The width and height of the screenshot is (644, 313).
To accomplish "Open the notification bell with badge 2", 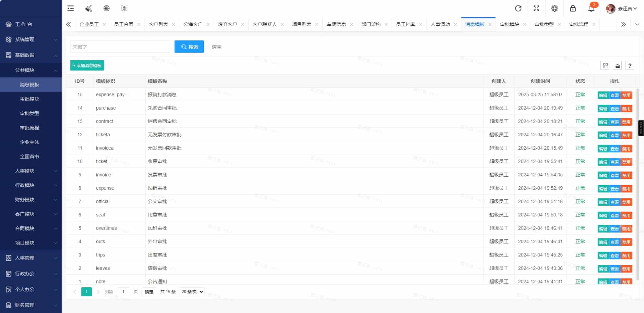I will tap(591, 8).
